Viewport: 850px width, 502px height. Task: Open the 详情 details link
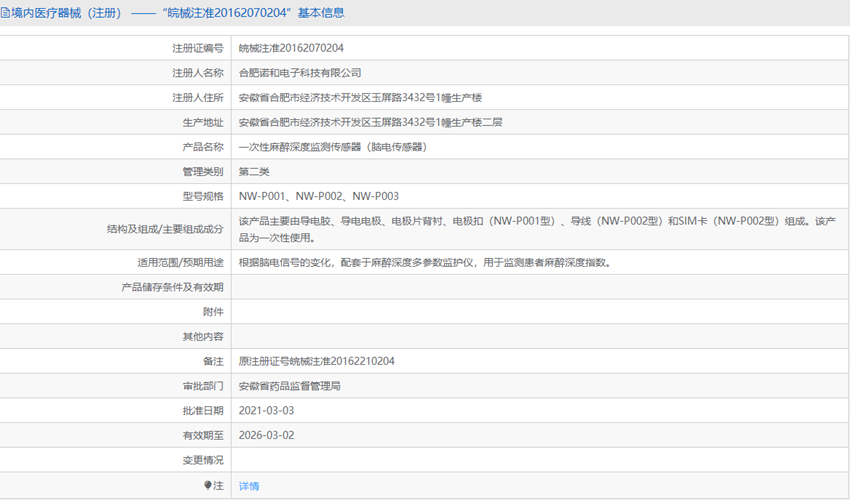pyautogui.click(x=249, y=486)
